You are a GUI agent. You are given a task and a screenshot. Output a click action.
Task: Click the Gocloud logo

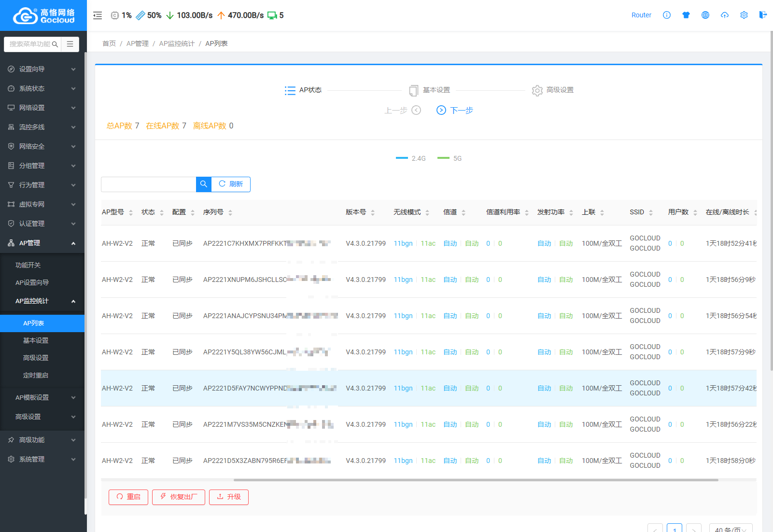43,15
